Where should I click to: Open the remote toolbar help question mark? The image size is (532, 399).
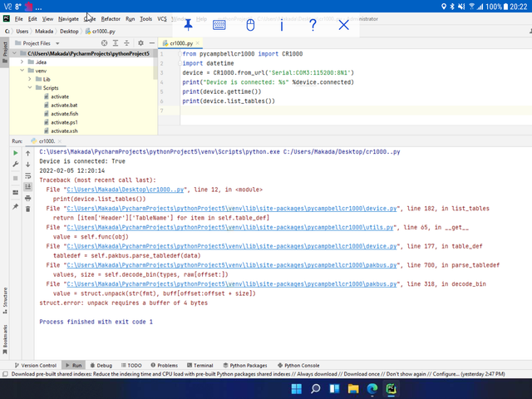click(x=313, y=25)
